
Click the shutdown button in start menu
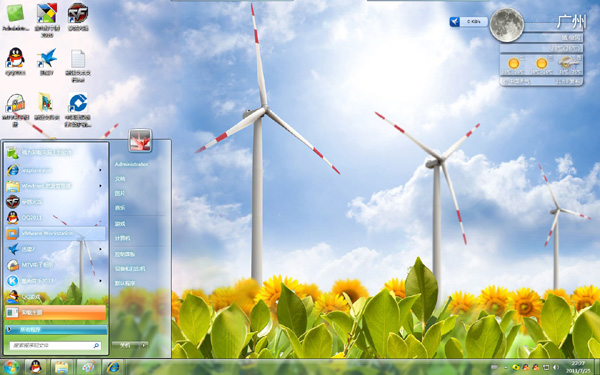coord(126,345)
